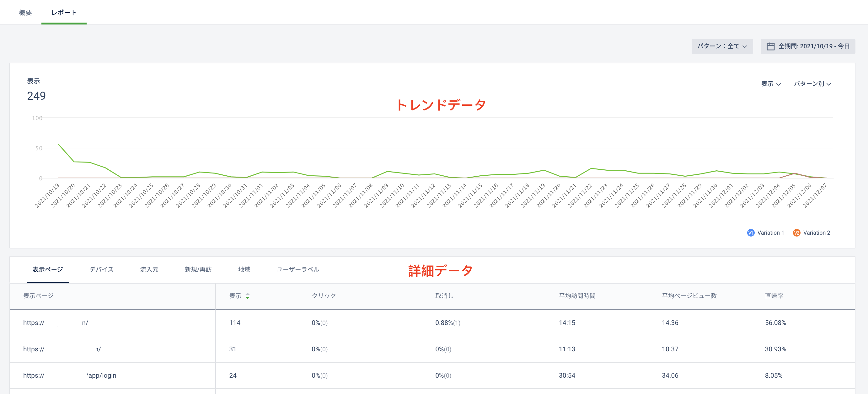Toggle Variation 1 legend entry

[766, 233]
